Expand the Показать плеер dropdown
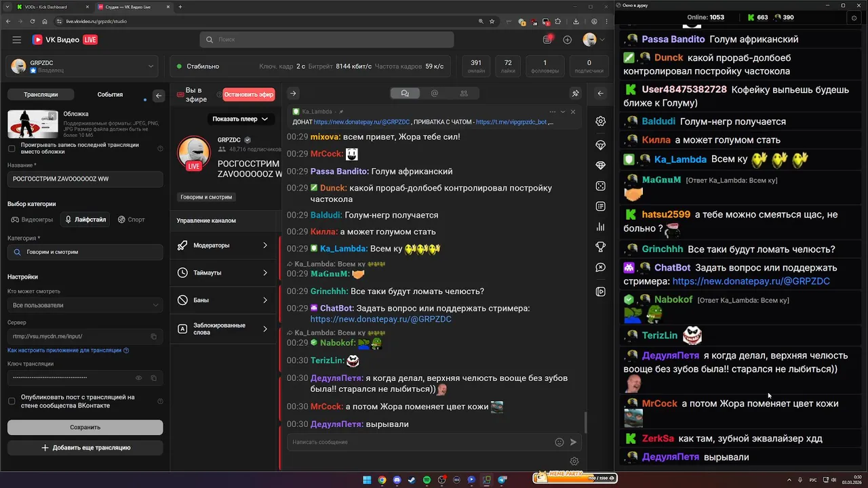The image size is (868, 488). point(240,119)
